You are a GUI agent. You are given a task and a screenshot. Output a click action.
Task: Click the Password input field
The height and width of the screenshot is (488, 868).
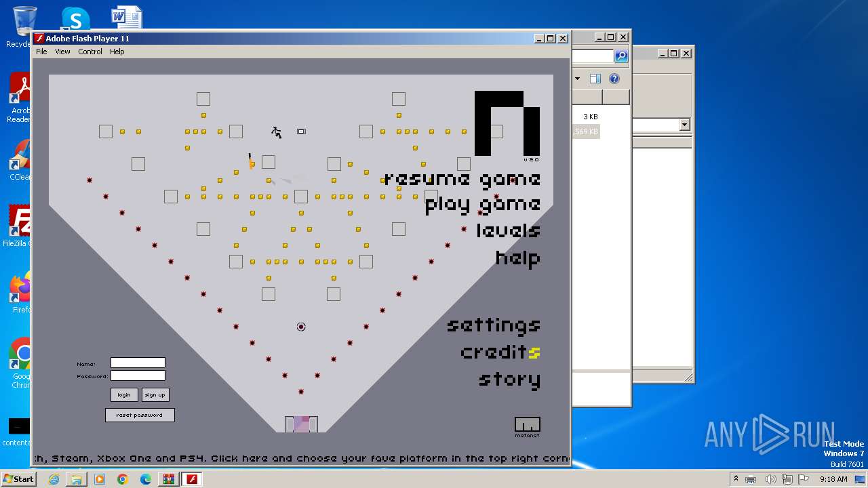pos(138,375)
